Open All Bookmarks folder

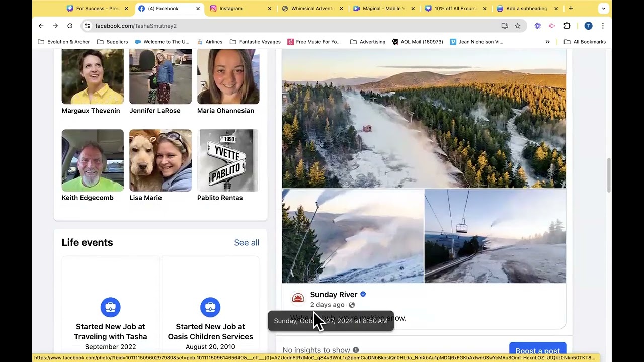585,42
